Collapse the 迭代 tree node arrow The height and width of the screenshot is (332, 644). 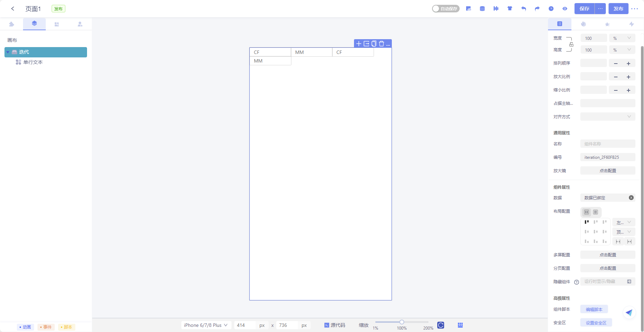[x=8, y=52]
